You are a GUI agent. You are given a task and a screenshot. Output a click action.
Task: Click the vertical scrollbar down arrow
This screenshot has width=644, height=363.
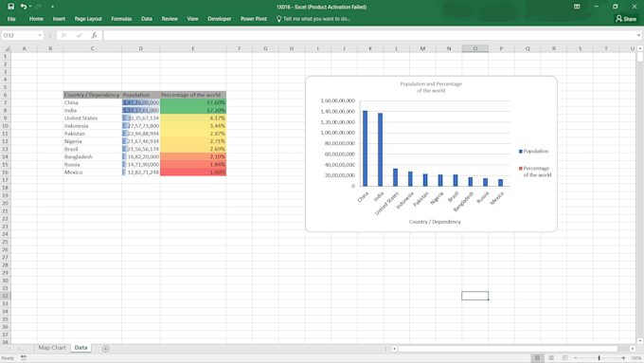pos(640,341)
